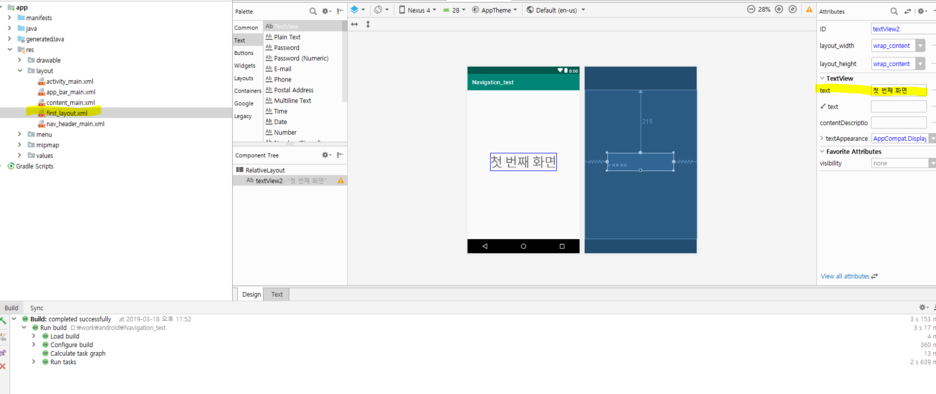Select Containers palette category
936x394 pixels.
pos(248,91)
